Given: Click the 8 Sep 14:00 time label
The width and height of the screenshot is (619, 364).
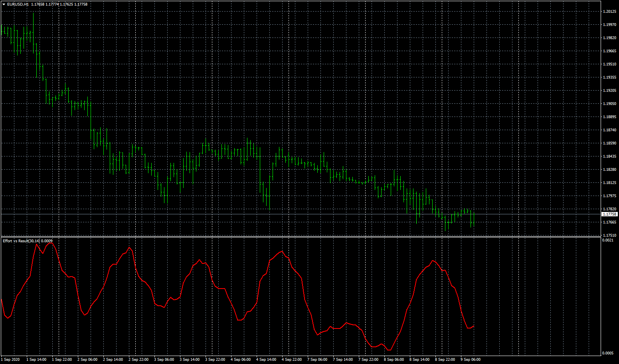Looking at the screenshot, I should coord(419,360).
